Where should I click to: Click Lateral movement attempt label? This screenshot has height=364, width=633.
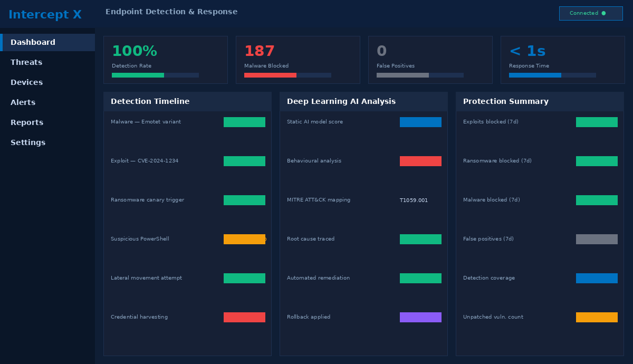coord(146,278)
